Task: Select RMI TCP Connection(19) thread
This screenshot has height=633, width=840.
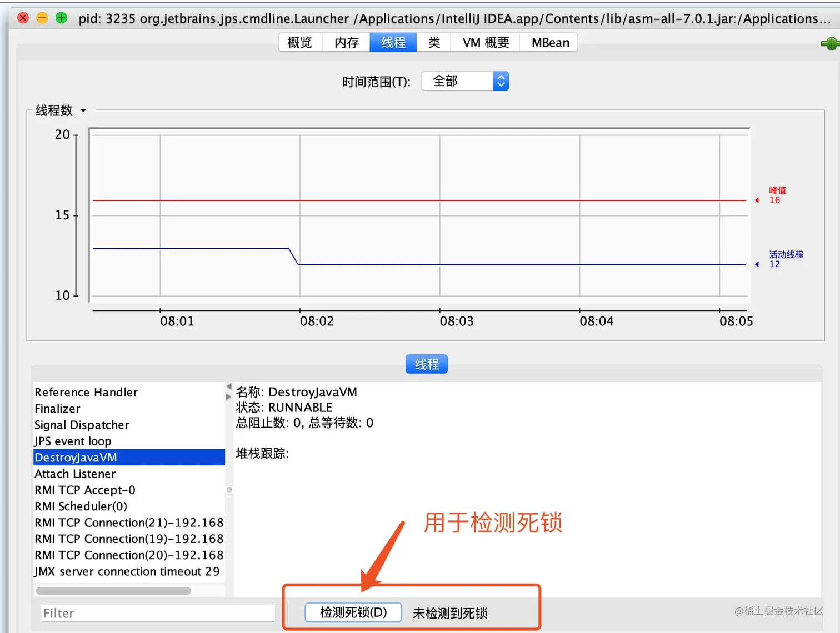Action: point(129,539)
